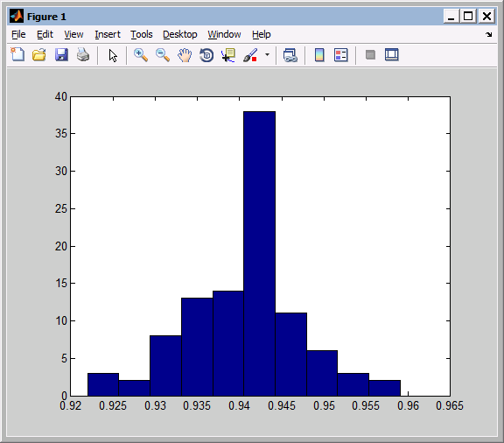504x443 pixels.
Task: Print the figure using printer icon
Action: pyautogui.click(x=83, y=54)
